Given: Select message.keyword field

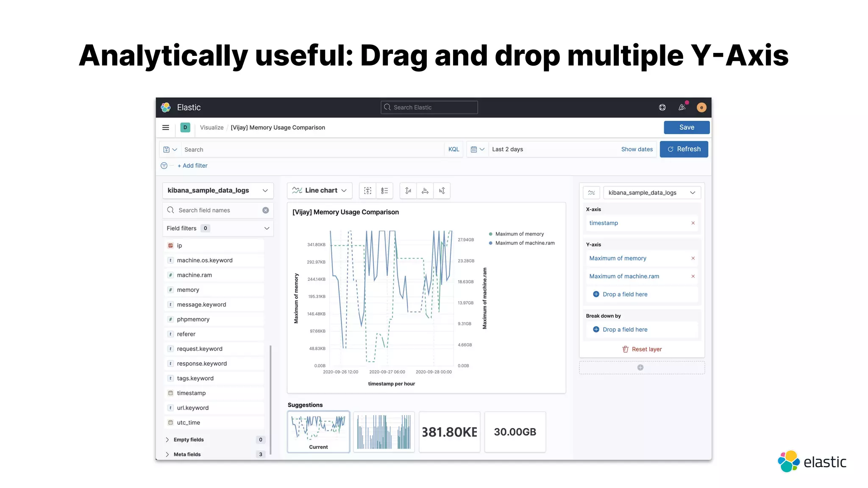Looking at the screenshot, I should (214, 305).
